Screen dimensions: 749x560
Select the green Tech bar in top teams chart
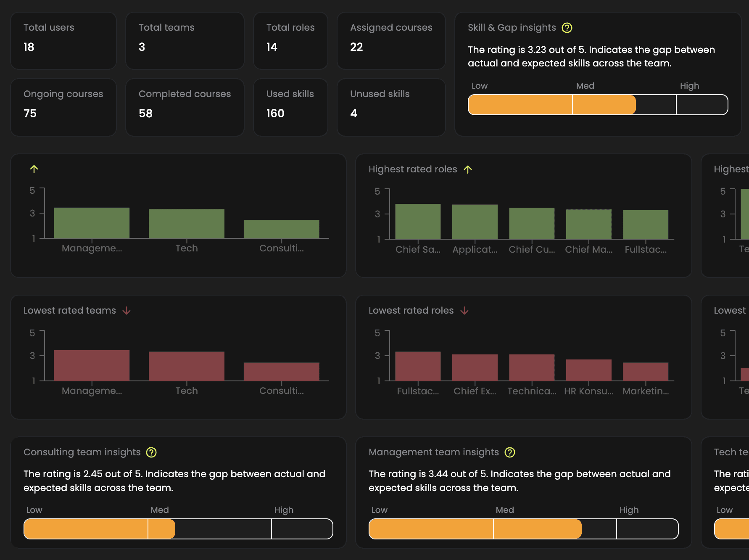coord(187,224)
